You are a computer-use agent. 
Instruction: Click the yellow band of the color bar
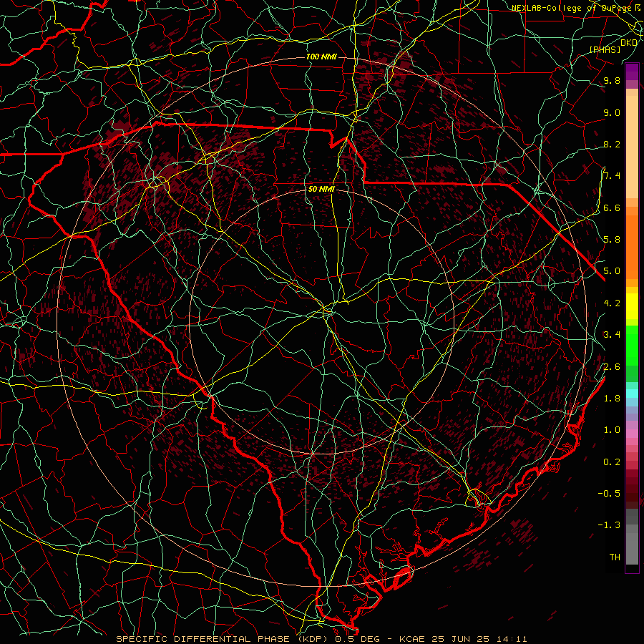(632, 306)
